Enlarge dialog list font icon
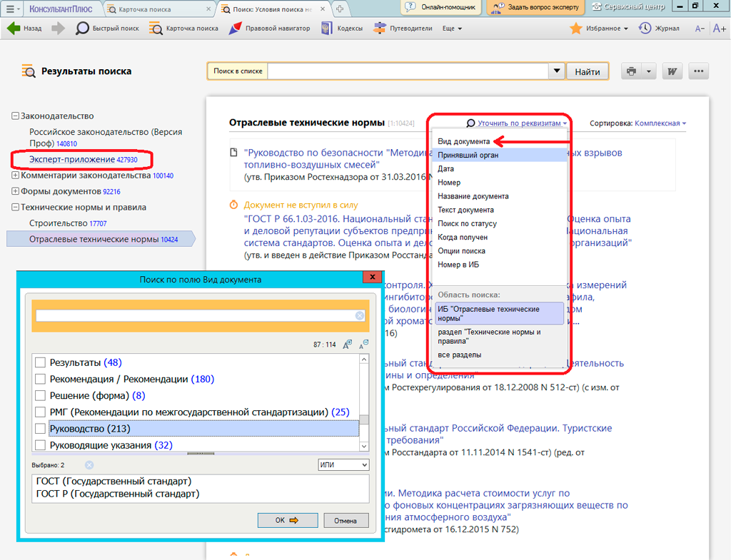731x560 pixels. [x=348, y=345]
